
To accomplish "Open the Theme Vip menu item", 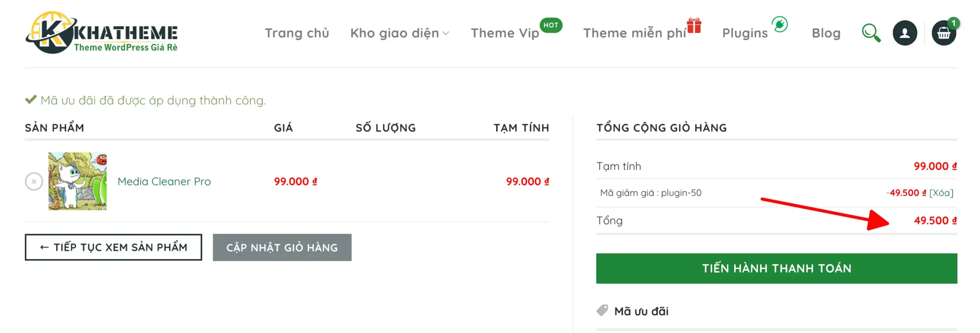I will click(505, 33).
